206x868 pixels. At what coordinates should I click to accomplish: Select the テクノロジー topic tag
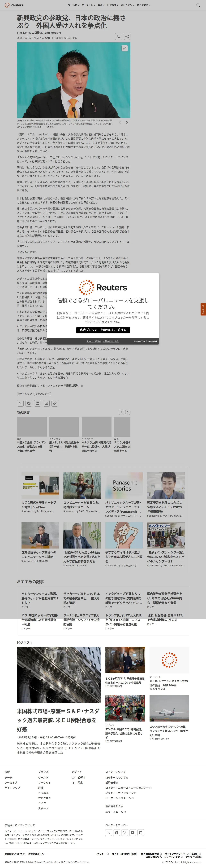[42, 394]
